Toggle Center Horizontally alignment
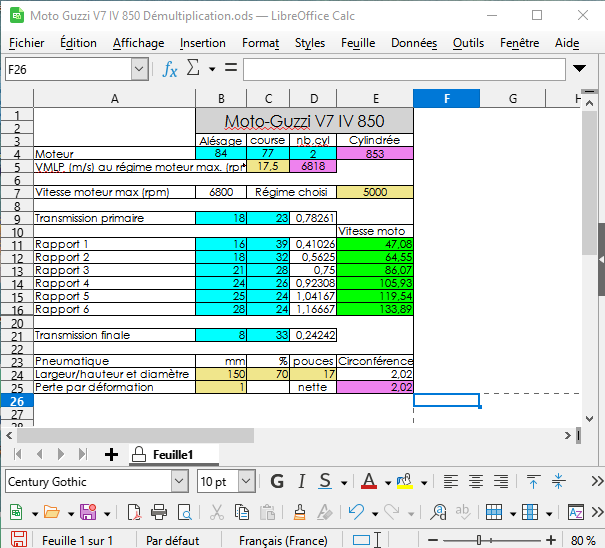 (476, 481)
